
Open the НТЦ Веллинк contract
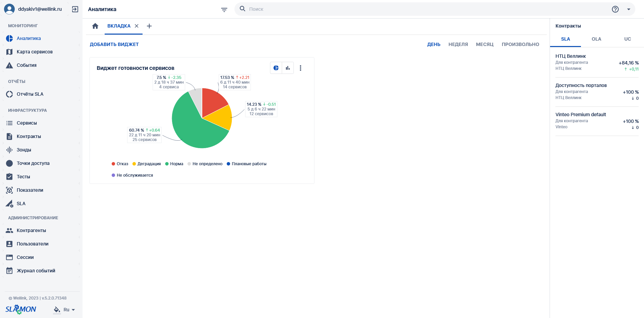point(597,62)
